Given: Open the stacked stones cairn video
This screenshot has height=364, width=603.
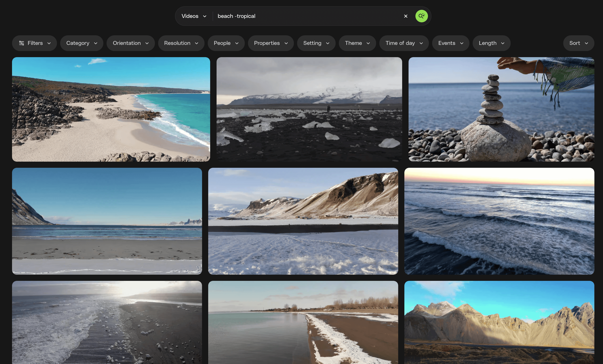Looking at the screenshot, I should (x=501, y=109).
